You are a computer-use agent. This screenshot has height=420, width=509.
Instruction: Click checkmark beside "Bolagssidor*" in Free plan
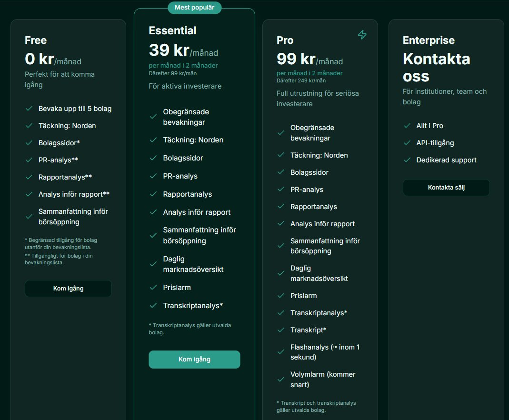coord(29,143)
